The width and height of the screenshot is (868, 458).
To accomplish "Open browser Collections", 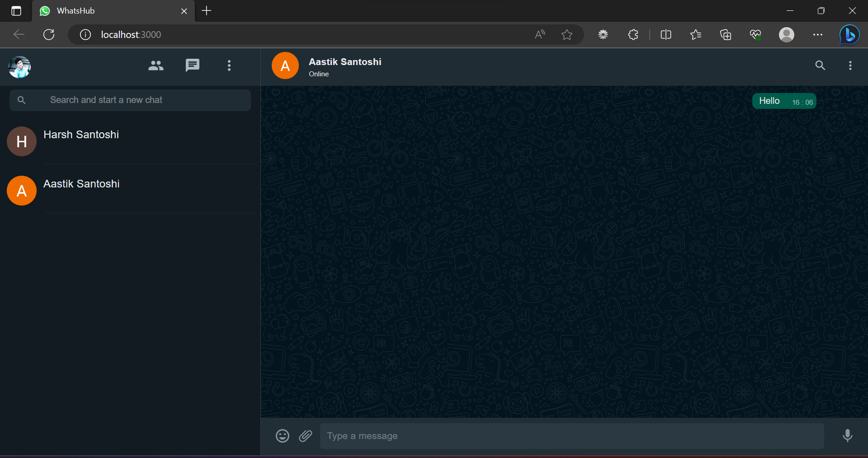I will pos(726,35).
